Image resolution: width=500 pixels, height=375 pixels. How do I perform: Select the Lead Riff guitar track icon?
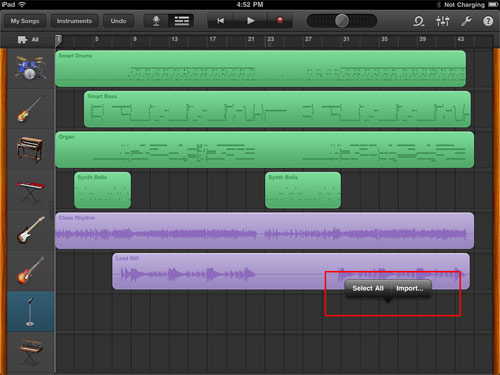[30, 271]
